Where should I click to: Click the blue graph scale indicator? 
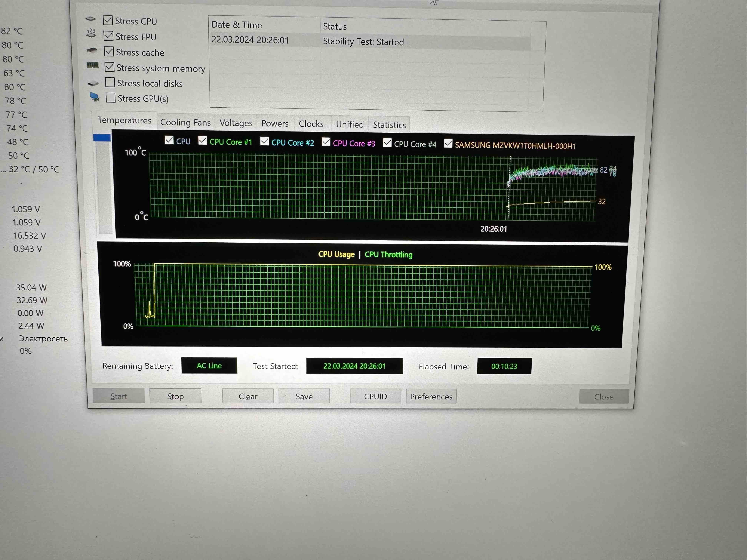point(102,138)
